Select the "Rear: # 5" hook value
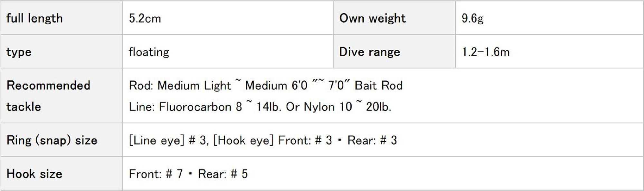The image size is (644, 191). point(223,174)
